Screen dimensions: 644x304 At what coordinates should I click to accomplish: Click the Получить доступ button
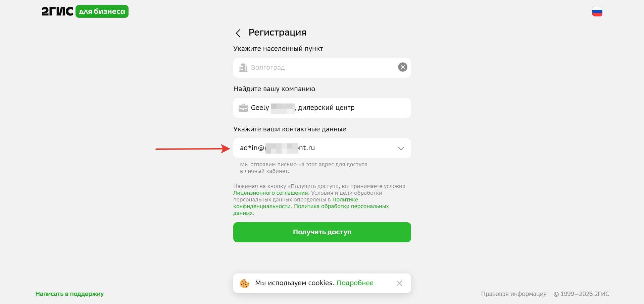click(x=322, y=232)
